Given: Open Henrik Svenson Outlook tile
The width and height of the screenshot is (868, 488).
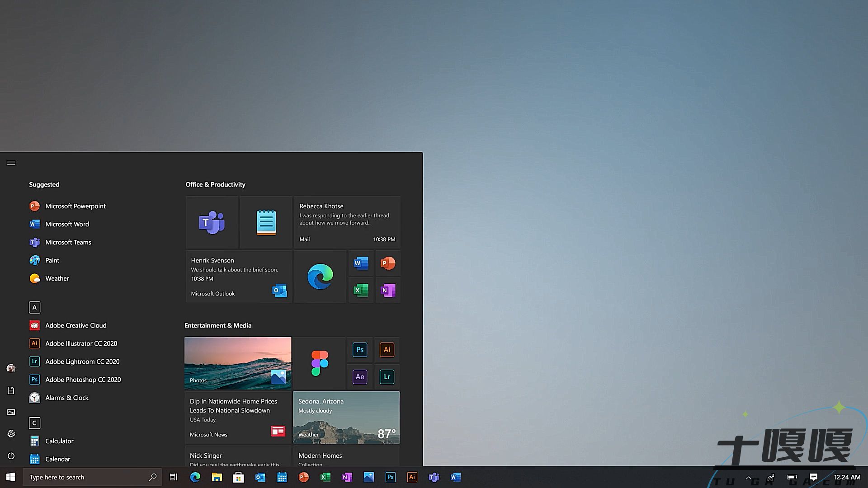Looking at the screenshot, I should (239, 276).
